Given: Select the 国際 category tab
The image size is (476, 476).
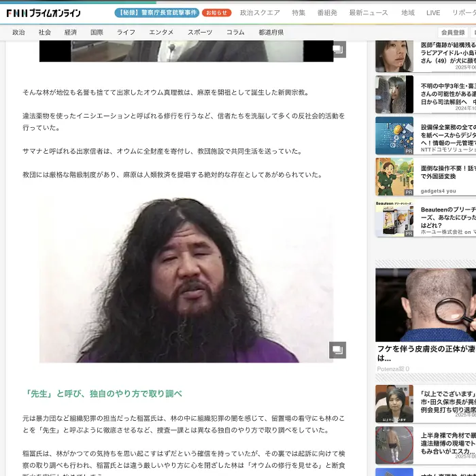Looking at the screenshot, I should coord(97,32).
